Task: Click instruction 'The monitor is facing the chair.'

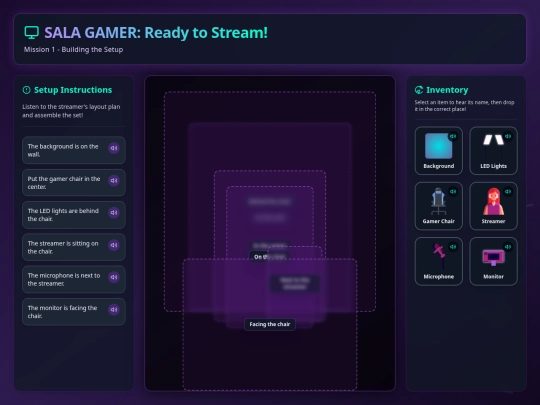Action: click(x=74, y=312)
